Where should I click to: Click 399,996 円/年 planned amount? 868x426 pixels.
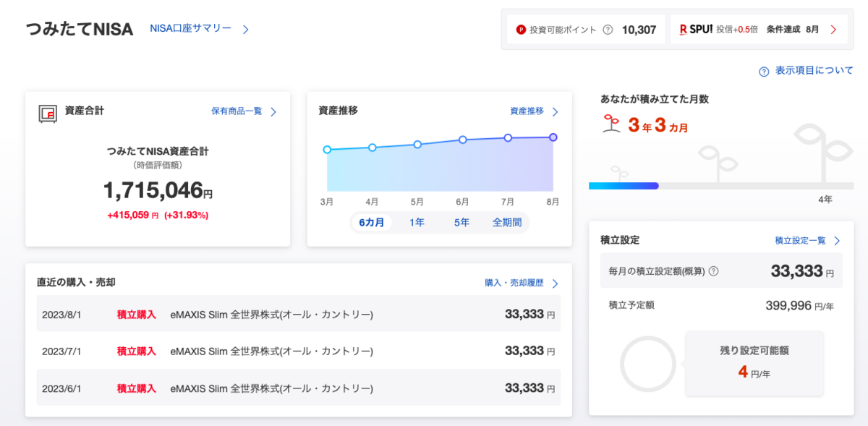click(x=799, y=306)
